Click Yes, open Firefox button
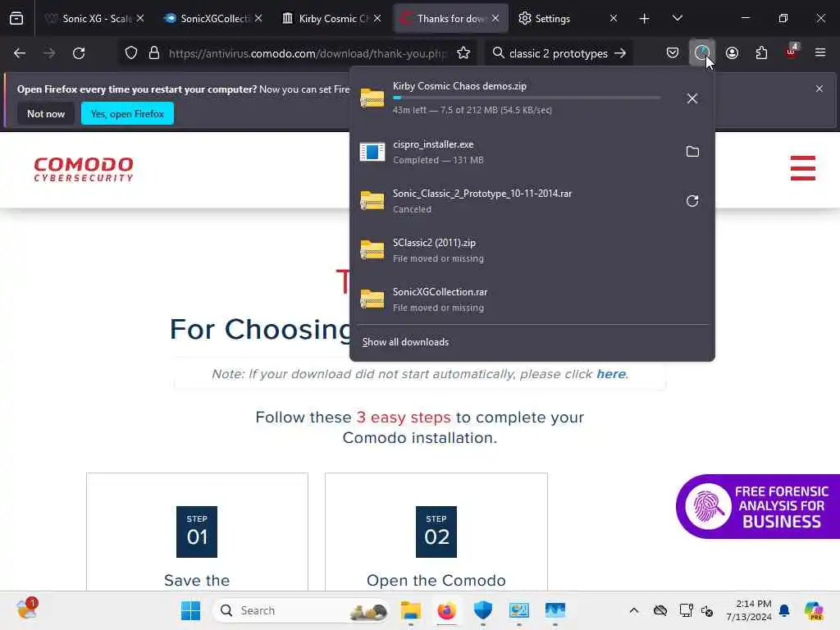This screenshot has width=840, height=630. click(x=127, y=113)
